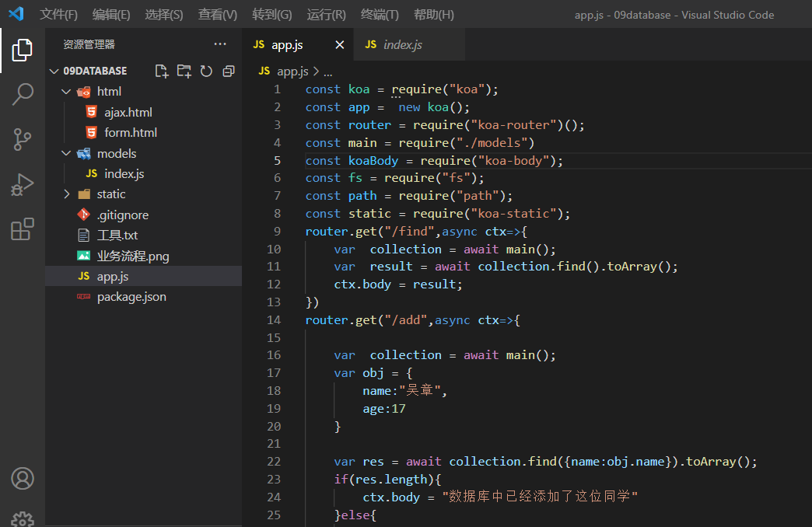This screenshot has width=812, height=527.
Task: Click the New File icon in explorer
Action: point(162,71)
